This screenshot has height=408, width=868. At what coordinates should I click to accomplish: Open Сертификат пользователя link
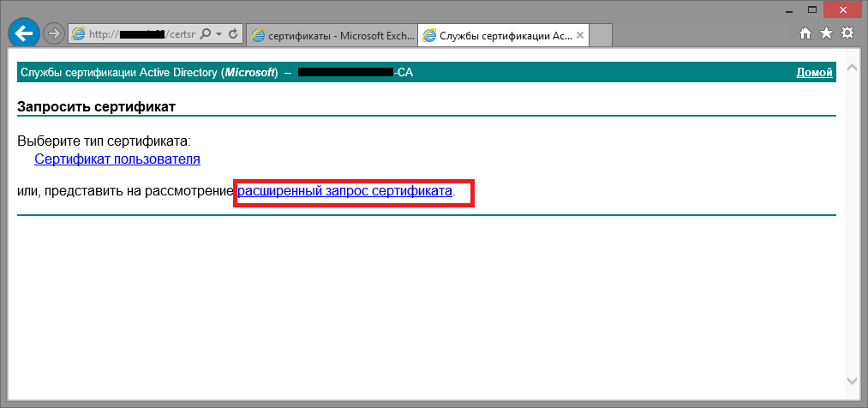[x=117, y=159]
